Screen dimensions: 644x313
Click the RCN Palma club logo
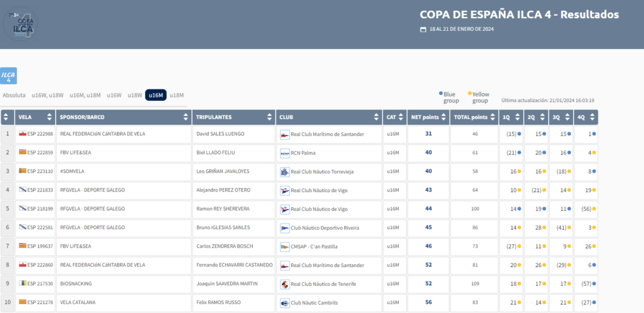click(284, 152)
